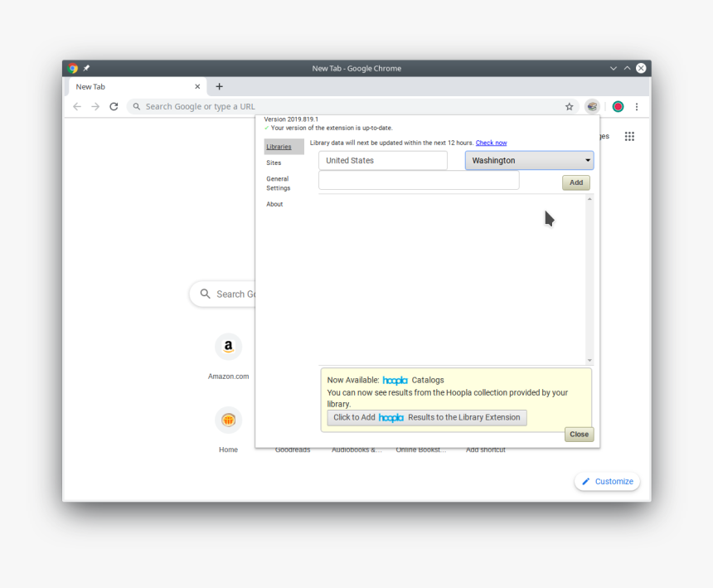The width and height of the screenshot is (713, 588).
Task: Open a new tab with plus button
Action: (x=220, y=86)
